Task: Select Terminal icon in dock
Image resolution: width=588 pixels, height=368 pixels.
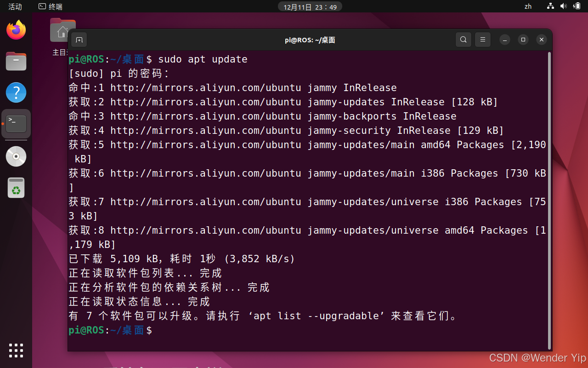Action: 16,124
